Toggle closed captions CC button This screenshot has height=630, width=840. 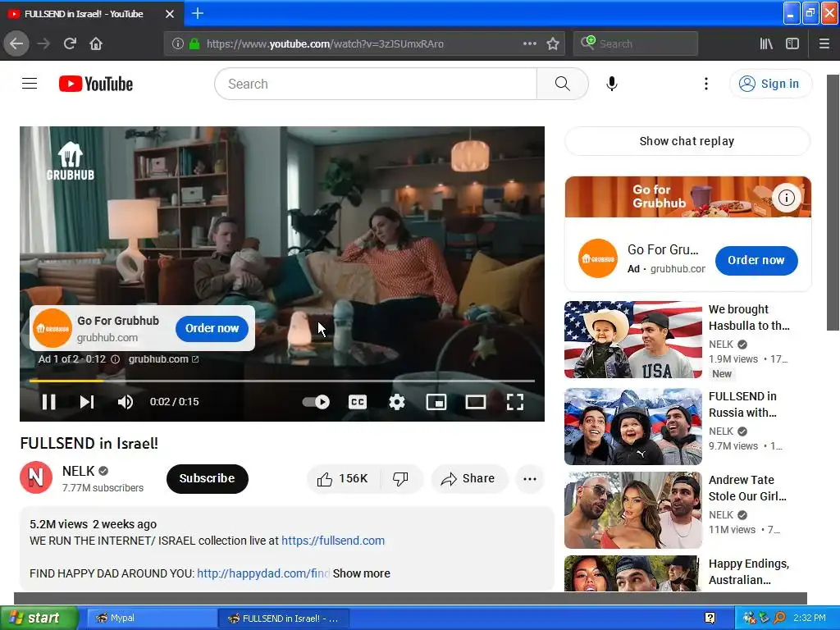pyautogui.click(x=358, y=402)
